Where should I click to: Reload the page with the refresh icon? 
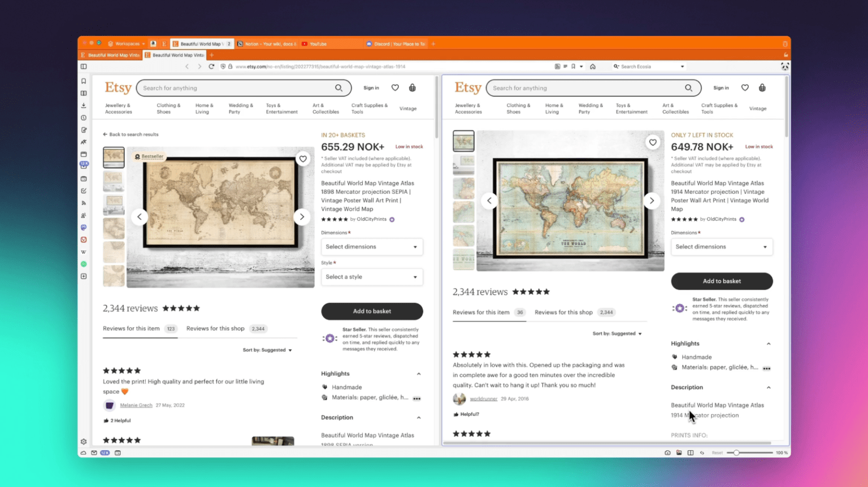point(211,67)
